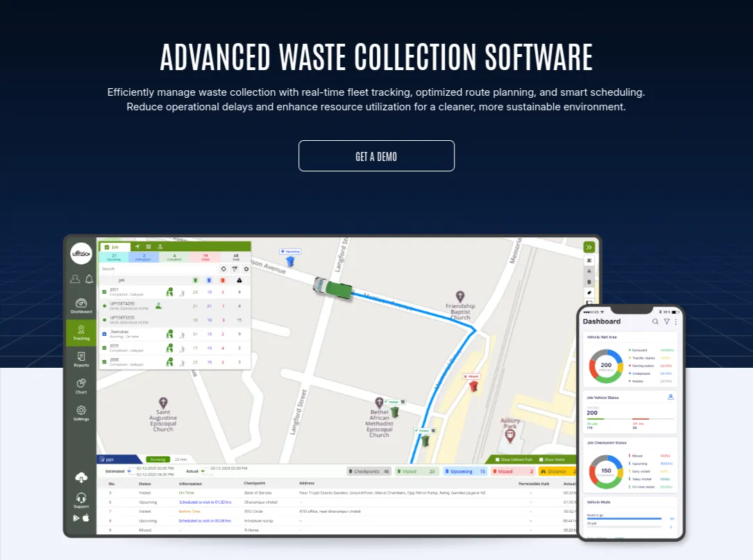Switch to the navigation arrow tab
Image resolution: width=753 pixels, height=560 pixels.
(137, 246)
